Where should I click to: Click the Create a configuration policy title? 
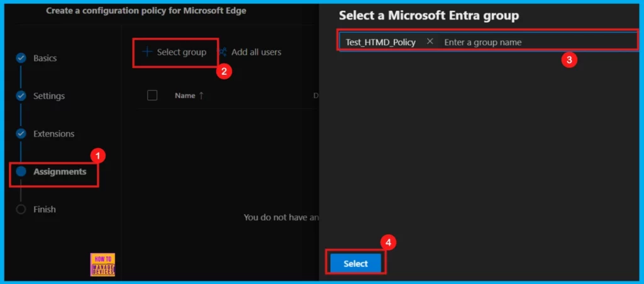(x=146, y=11)
